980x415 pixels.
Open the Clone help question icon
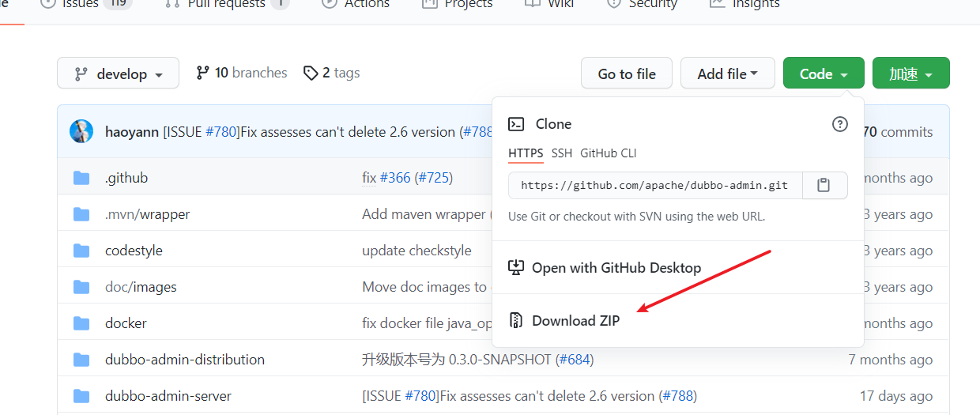pyautogui.click(x=840, y=124)
